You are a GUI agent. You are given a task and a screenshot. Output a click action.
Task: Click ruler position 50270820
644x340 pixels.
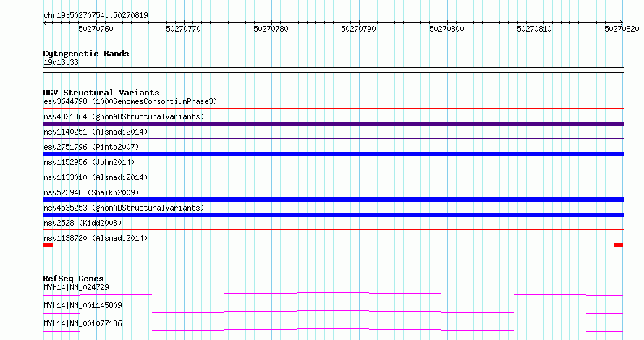click(x=622, y=29)
